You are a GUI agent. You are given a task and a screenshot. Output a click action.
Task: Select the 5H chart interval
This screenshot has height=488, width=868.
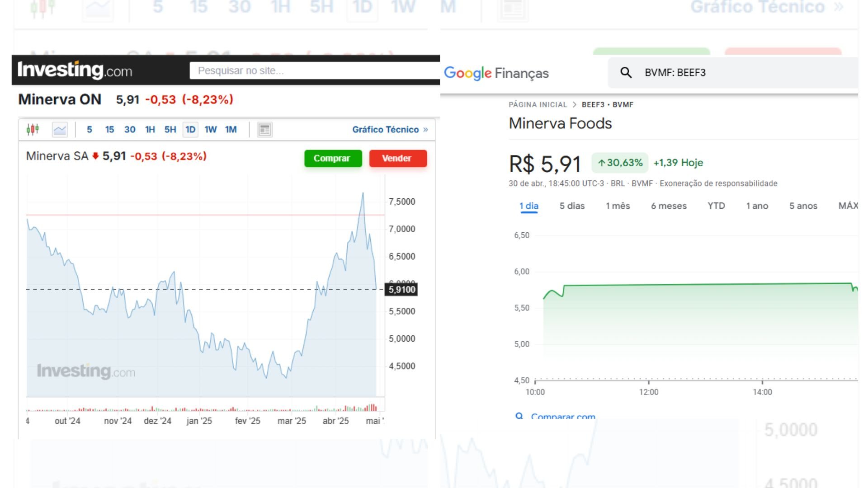tap(170, 130)
